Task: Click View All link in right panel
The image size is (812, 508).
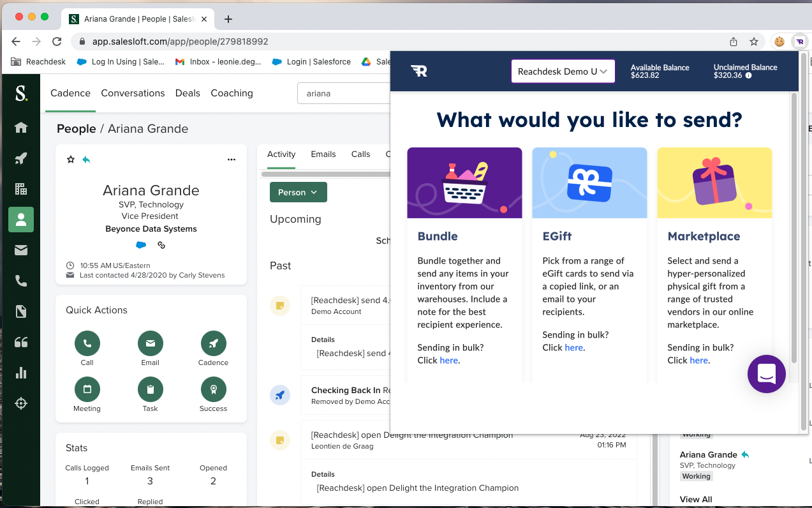Action: 695,499
